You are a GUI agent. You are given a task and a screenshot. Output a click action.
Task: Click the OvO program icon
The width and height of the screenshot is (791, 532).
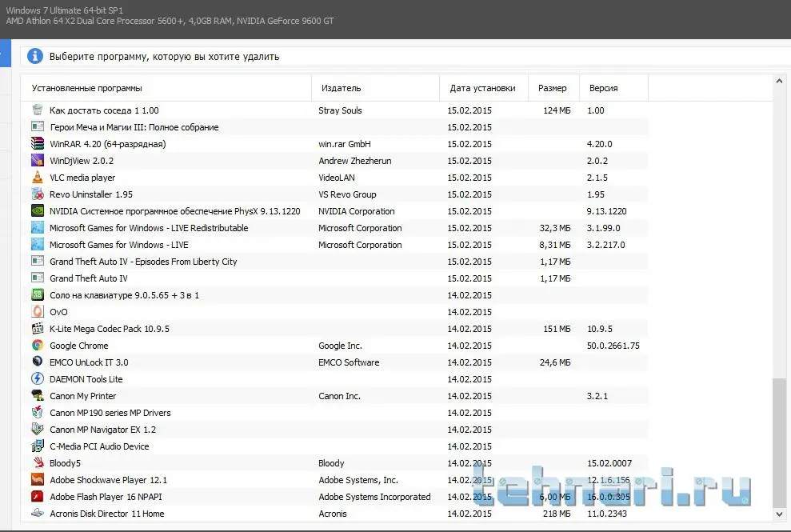[x=38, y=311]
